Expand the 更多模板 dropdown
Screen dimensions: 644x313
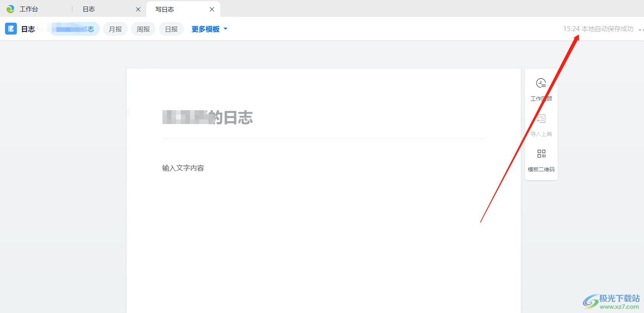click(x=209, y=29)
